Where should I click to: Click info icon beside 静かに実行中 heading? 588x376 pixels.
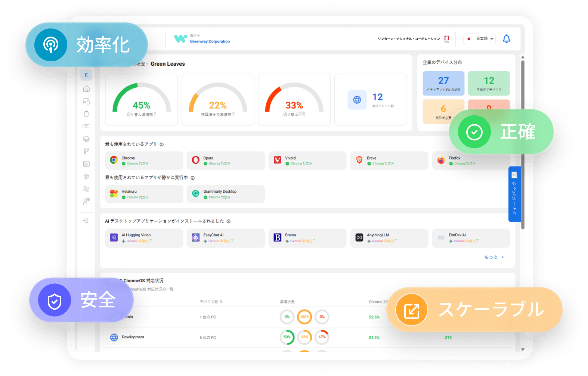(193, 178)
